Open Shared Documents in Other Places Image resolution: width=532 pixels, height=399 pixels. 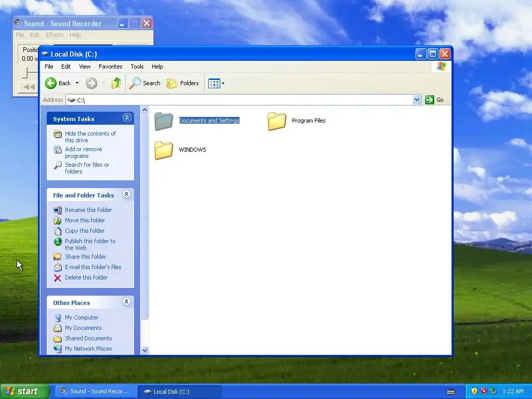click(88, 338)
